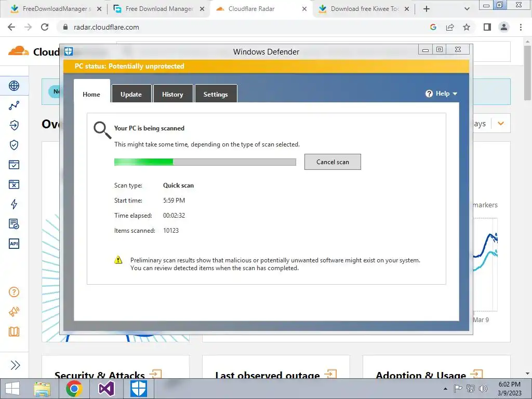The width and height of the screenshot is (532, 399).
Task: Open the Adoption & Usage arrow link
Action: (x=476, y=374)
